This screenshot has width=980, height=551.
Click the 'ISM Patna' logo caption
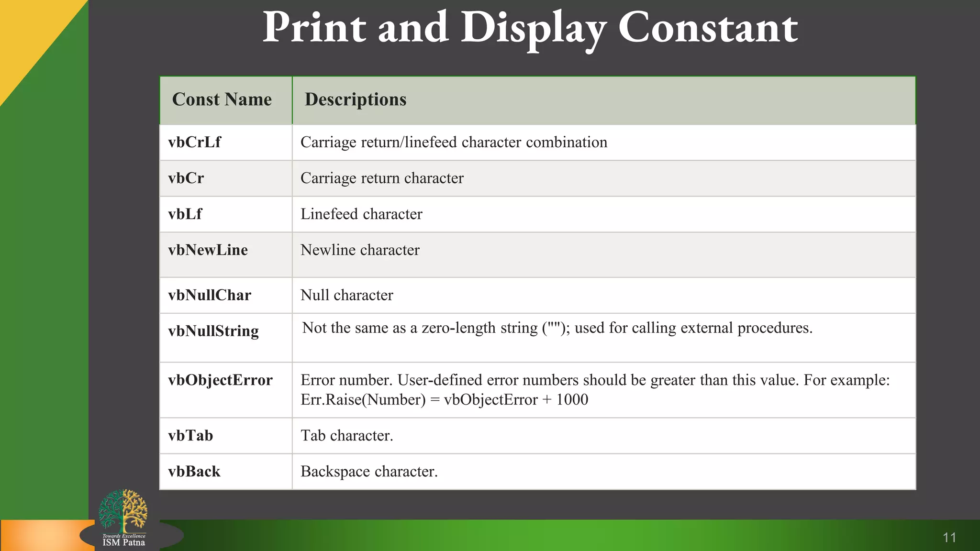[x=123, y=543]
